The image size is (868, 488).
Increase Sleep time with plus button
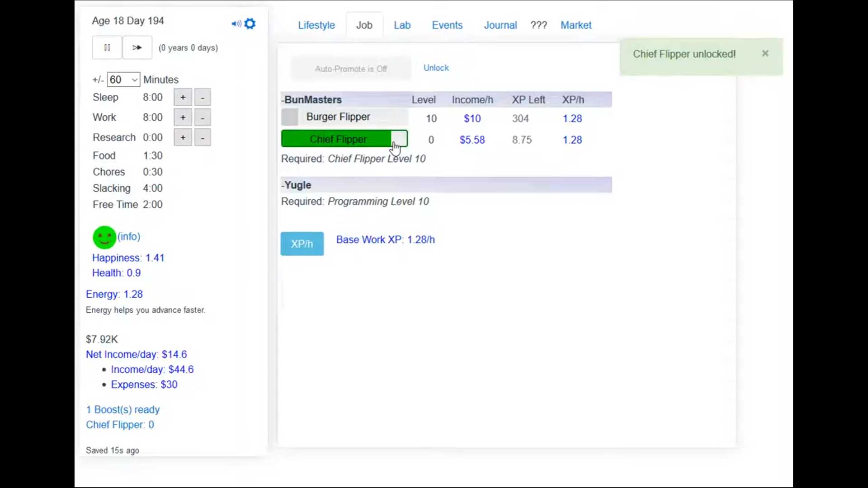coord(183,97)
